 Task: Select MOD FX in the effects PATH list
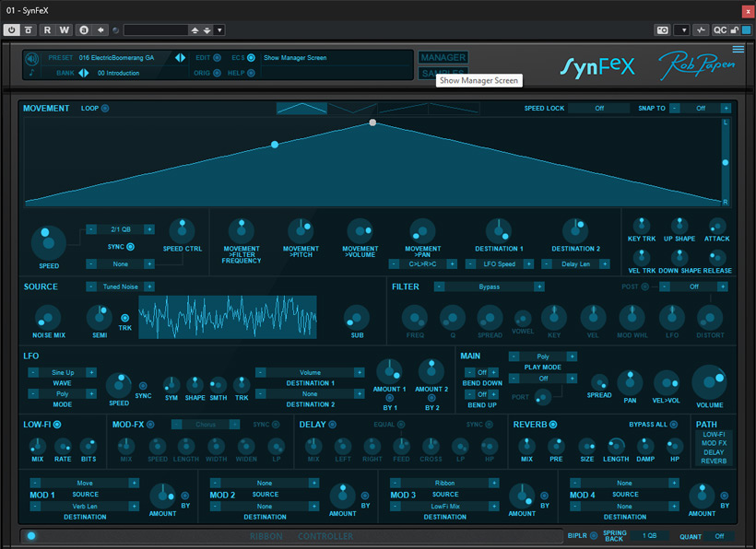(714, 443)
